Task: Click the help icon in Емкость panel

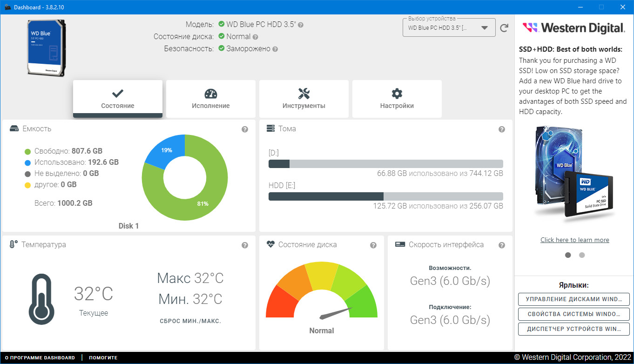Action: pos(245,129)
